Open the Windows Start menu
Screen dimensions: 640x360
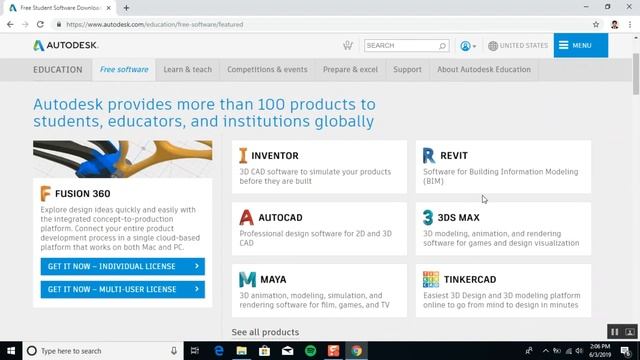pos(11,351)
